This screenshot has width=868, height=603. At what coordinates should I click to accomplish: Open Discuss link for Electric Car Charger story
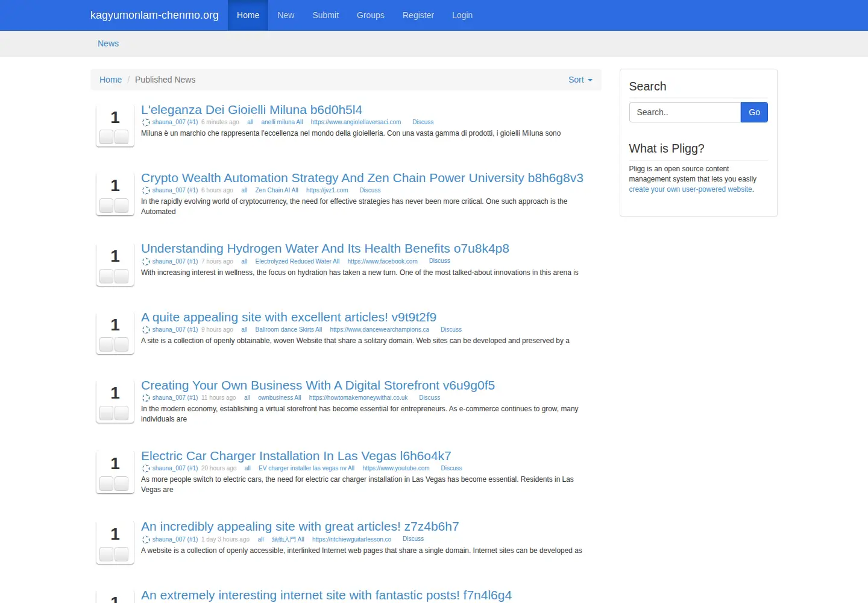coord(451,469)
